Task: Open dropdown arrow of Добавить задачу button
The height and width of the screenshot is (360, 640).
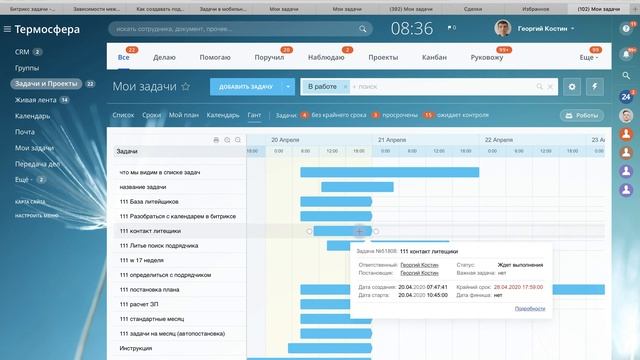Action: (288, 87)
